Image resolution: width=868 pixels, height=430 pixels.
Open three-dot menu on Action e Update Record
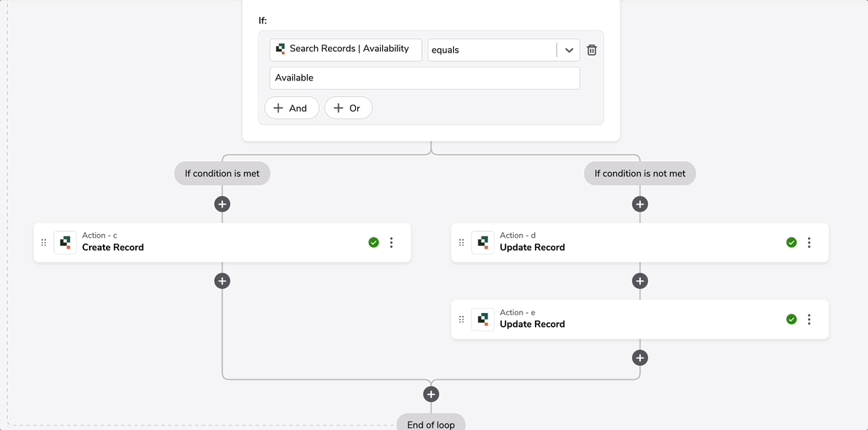click(x=809, y=319)
